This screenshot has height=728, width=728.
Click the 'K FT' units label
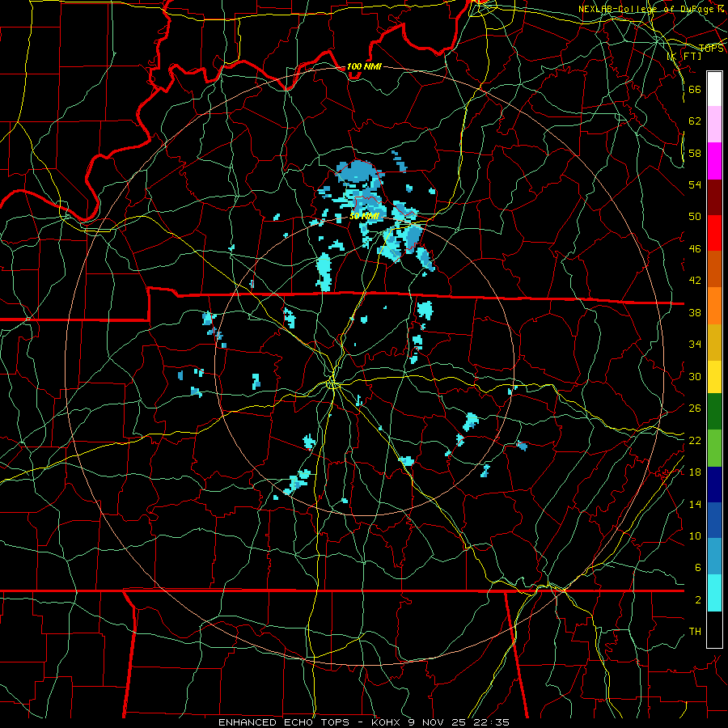[x=684, y=56]
